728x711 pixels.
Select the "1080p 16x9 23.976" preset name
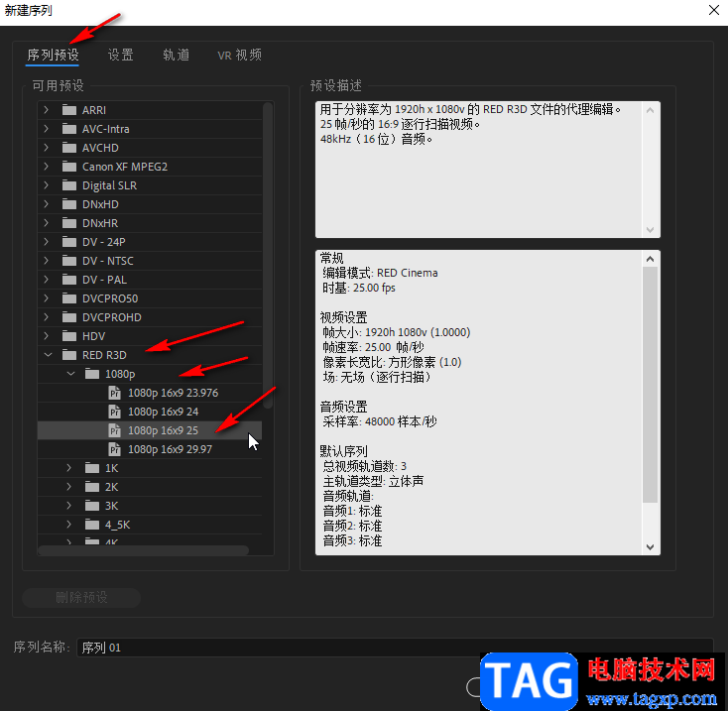174,393
